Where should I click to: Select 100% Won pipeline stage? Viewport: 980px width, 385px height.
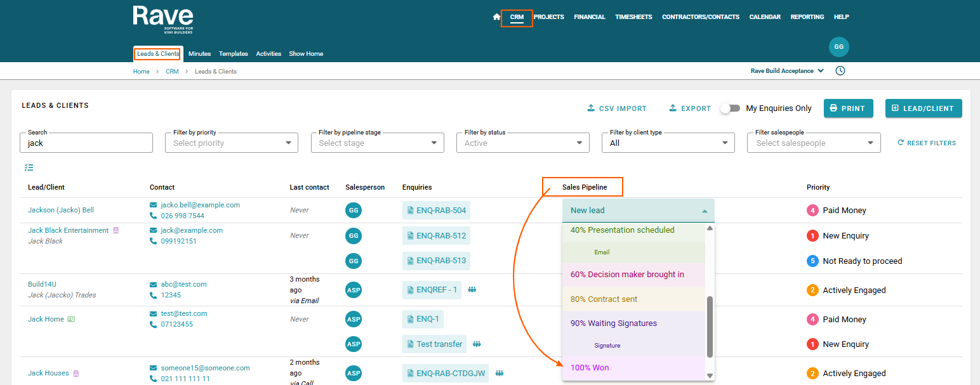point(633,368)
